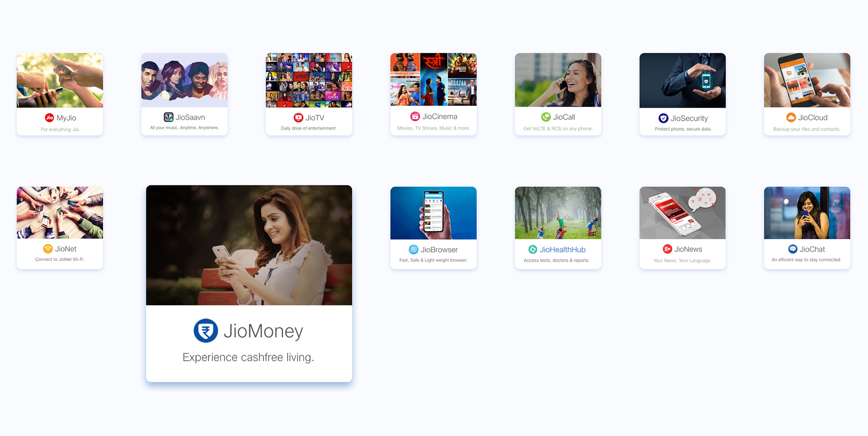The image size is (868, 436).
Task: Click the teal JioHealthHub icon
Action: (x=533, y=249)
